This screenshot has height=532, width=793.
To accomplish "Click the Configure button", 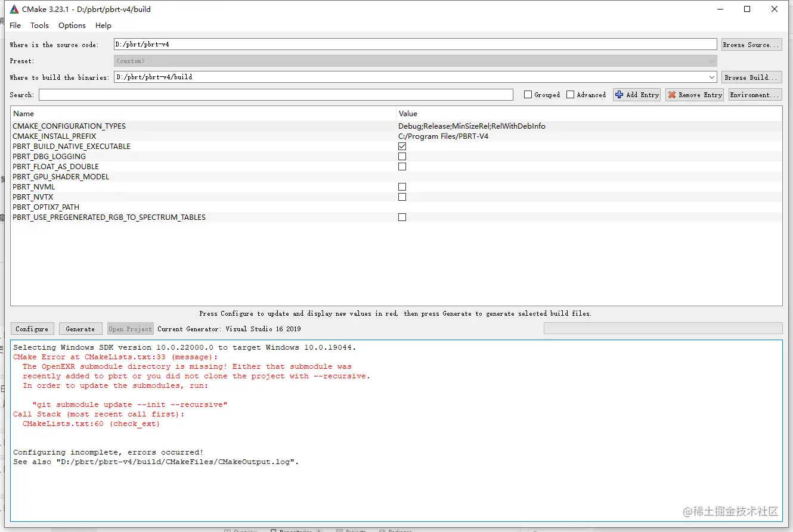I will 32,329.
